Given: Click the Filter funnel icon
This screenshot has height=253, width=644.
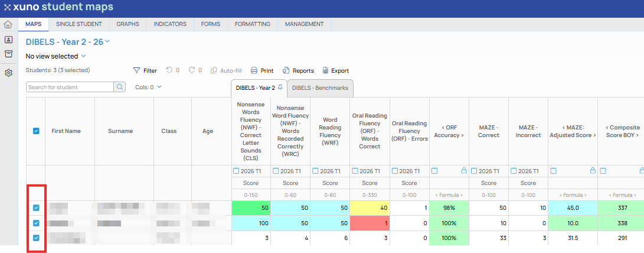Looking at the screenshot, I should pyautogui.click(x=137, y=70).
